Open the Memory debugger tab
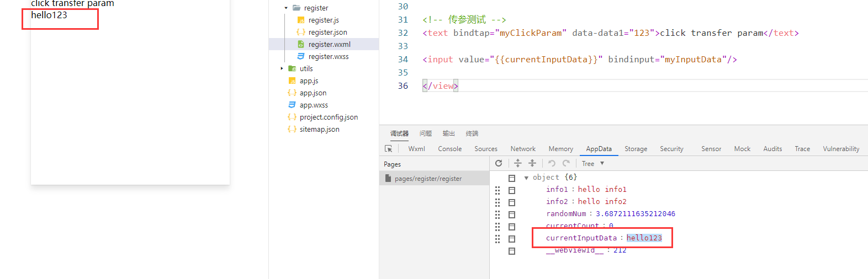 pyautogui.click(x=561, y=149)
